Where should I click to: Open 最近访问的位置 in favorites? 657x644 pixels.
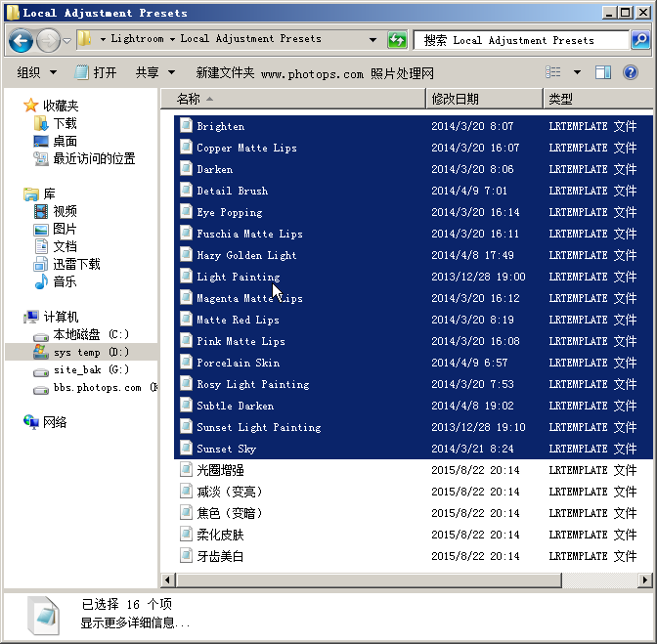click(x=84, y=158)
